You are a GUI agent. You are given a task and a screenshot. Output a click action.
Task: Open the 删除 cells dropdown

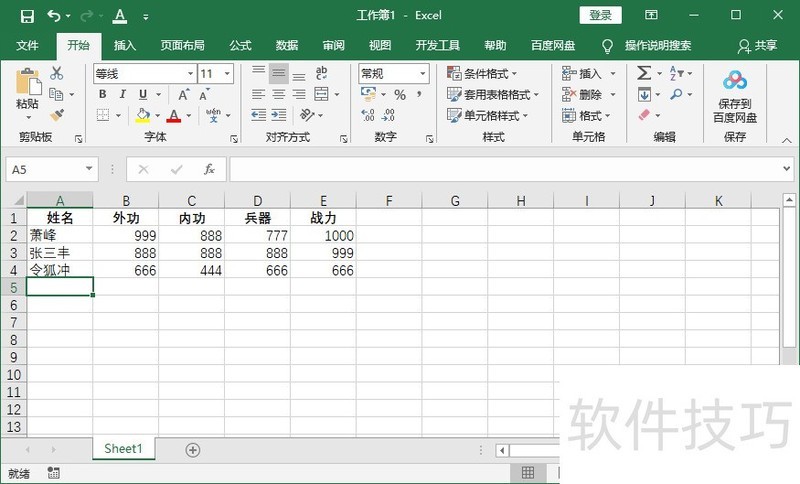613,95
